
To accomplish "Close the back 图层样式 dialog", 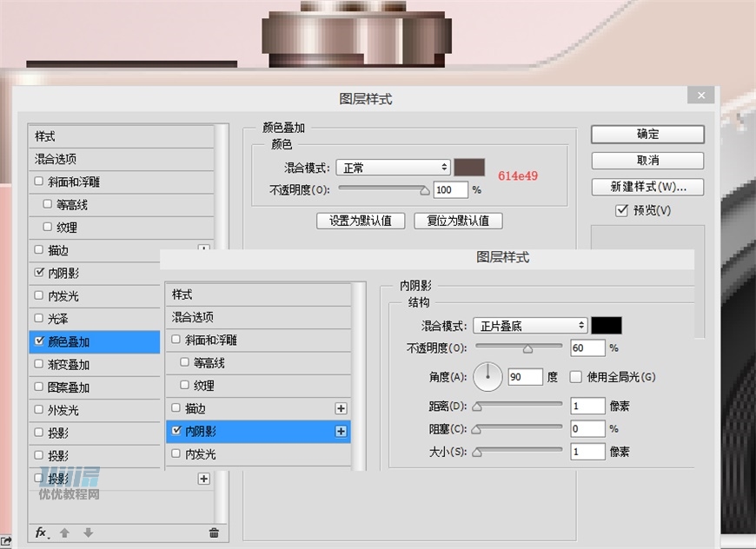I will pyautogui.click(x=701, y=96).
